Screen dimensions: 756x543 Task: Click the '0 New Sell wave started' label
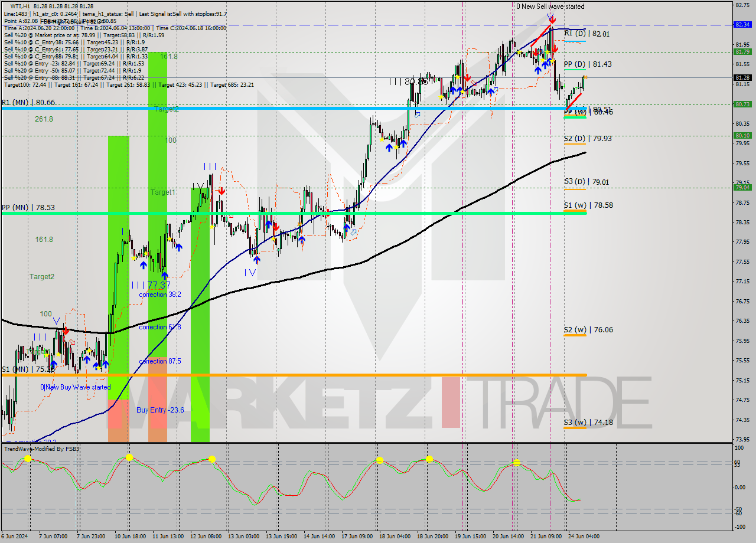tap(550, 6)
